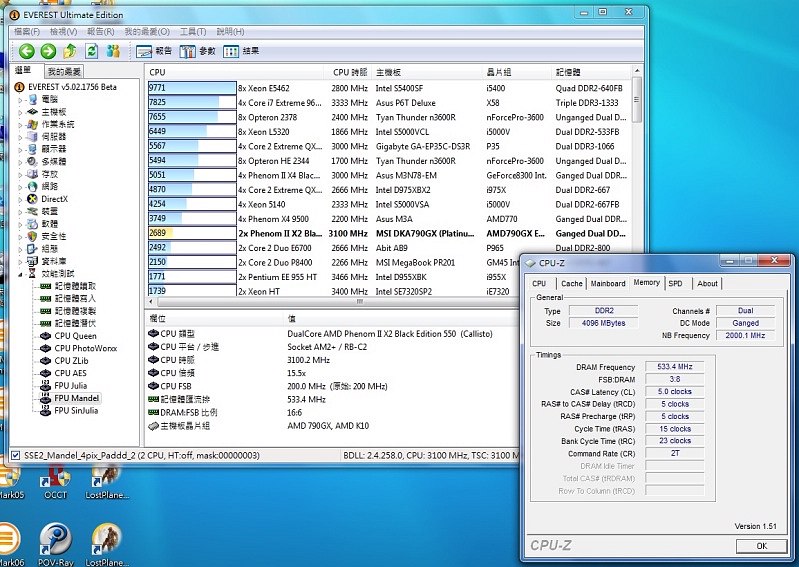The height and width of the screenshot is (567, 799).
Task: Expand the 作業系統 tree node arrow
Action: click(20, 125)
